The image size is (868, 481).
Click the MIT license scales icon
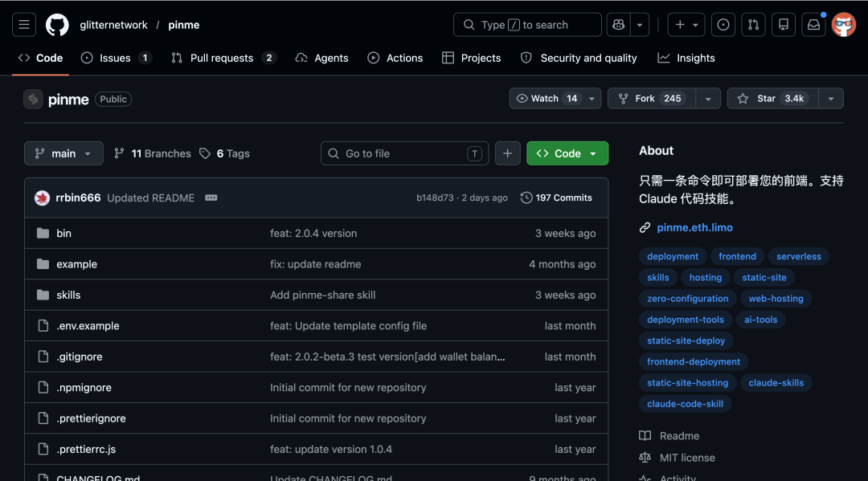(645, 458)
